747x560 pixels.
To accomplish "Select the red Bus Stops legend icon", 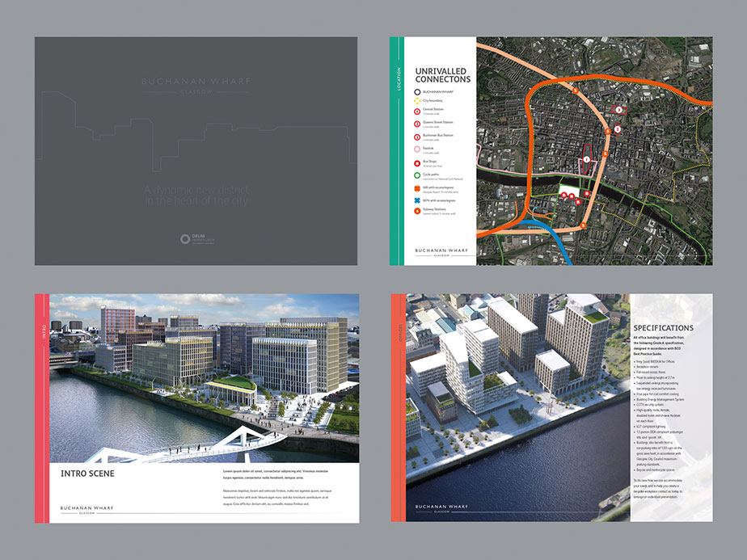I will point(417,163).
